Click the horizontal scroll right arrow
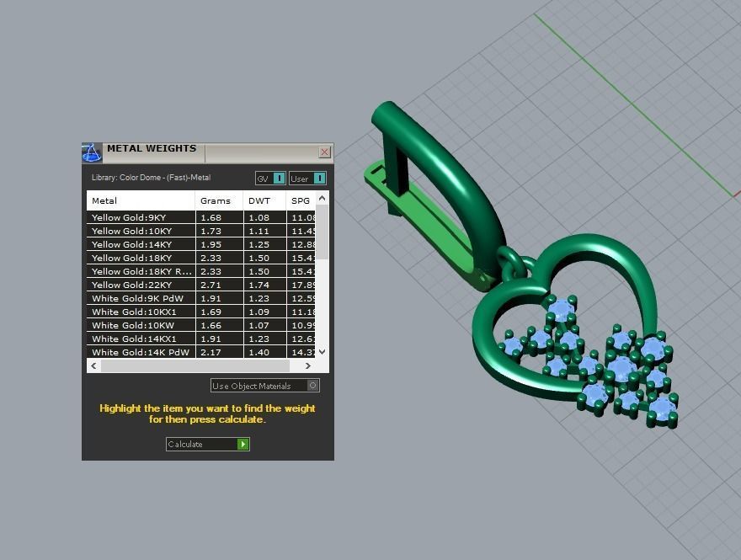Viewport: 741px width, 560px height. pos(308,365)
